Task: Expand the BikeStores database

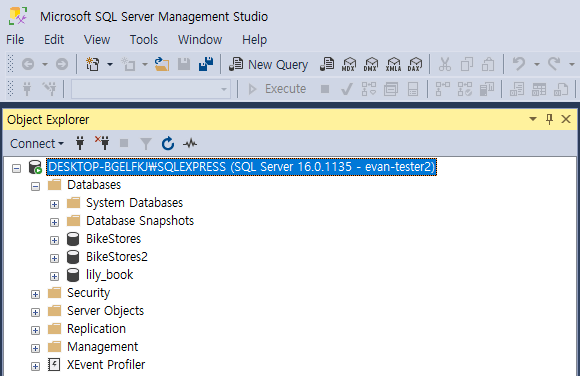Action: [x=54, y=240]
